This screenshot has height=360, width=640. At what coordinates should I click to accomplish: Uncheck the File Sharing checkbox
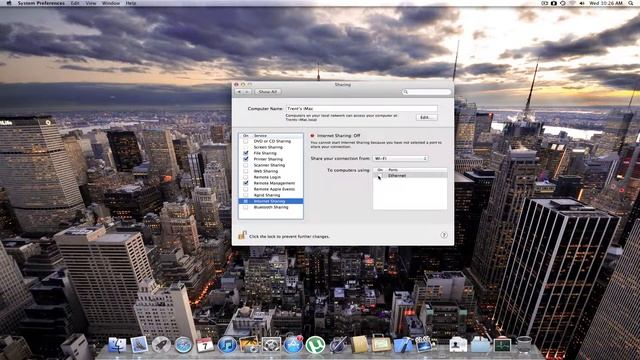pyautogui.click(x=246, y=153)
